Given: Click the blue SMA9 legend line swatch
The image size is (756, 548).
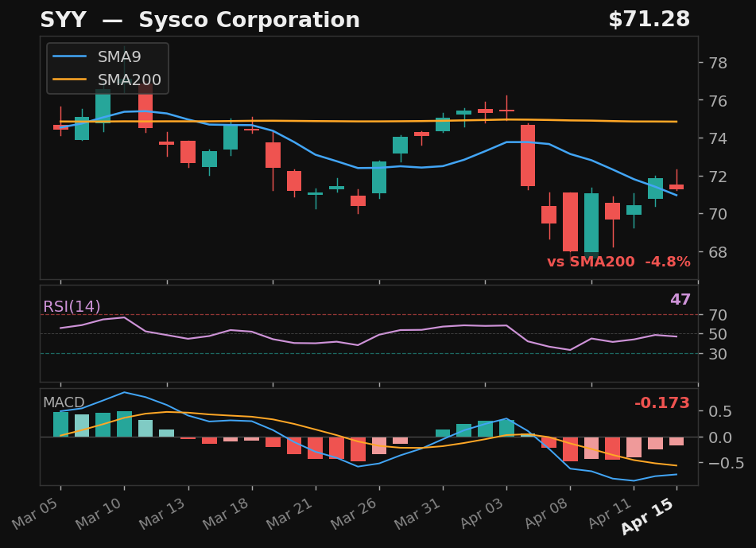Looking at the screenshot, I should pyautogui.click(x=69, y=57).
